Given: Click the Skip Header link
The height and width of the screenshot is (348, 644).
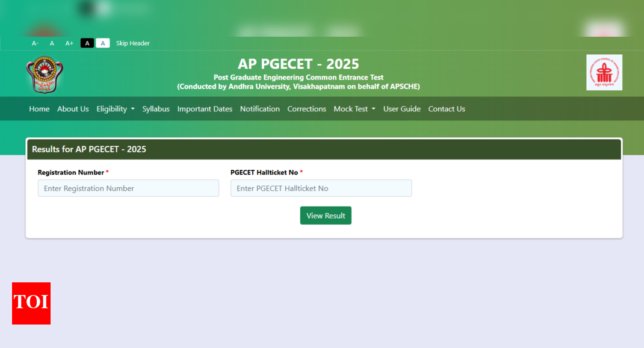Looking at the screenshot, I should (132, 43).
